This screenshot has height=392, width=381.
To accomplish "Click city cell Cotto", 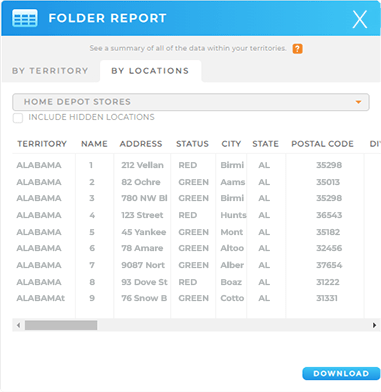I will 232,298.
